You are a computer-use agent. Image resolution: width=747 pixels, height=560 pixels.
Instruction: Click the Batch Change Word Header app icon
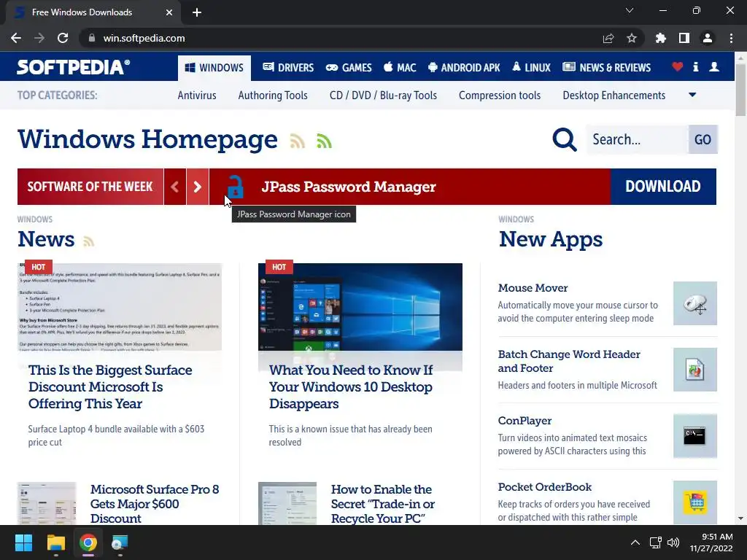point(694,370)
